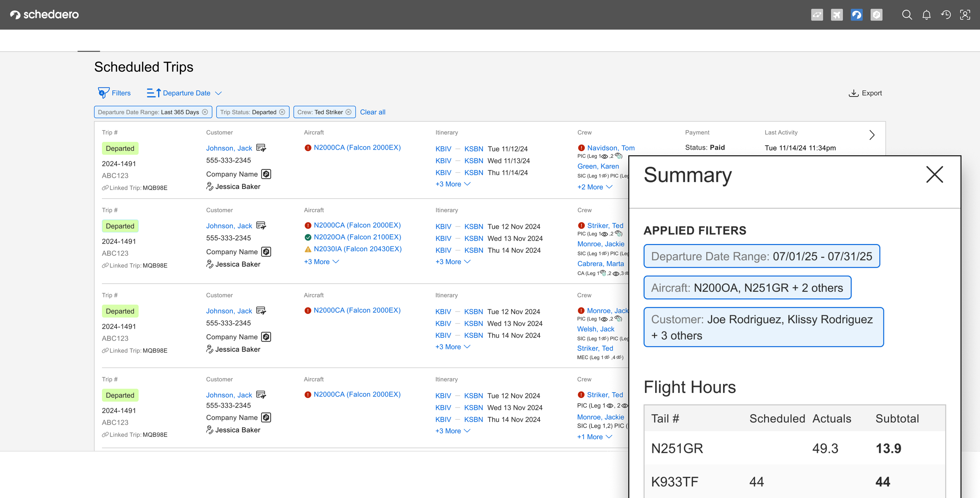Click the right arrow to show more columns
The height and width of the screenshot is (498, 980).
click(x=872, y=135)
